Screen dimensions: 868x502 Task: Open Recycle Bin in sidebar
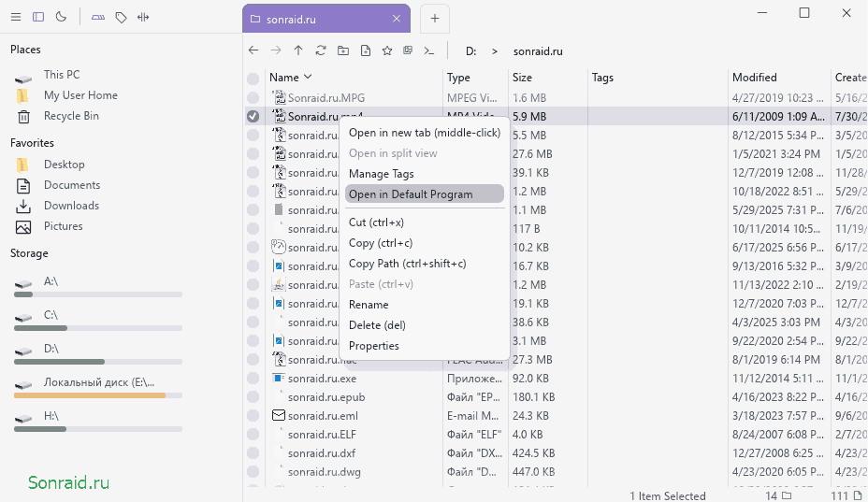click(x=71, y=116)
